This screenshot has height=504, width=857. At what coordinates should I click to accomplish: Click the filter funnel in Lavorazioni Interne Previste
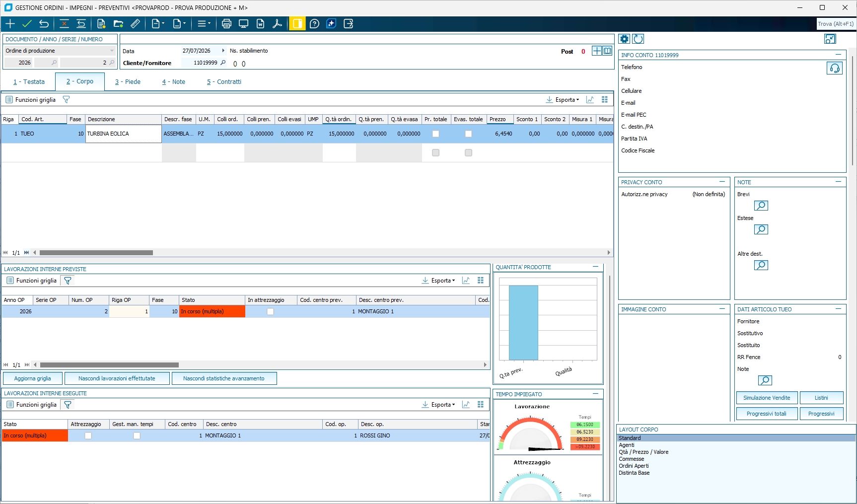(68, 281)
